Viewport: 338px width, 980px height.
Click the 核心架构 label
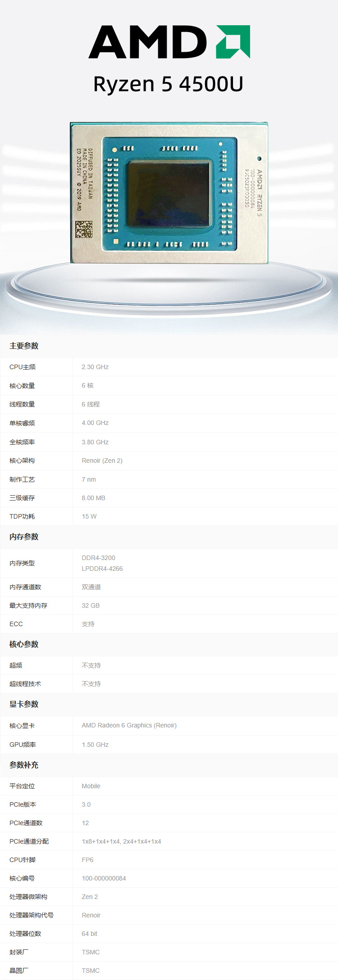click(22, 461)
